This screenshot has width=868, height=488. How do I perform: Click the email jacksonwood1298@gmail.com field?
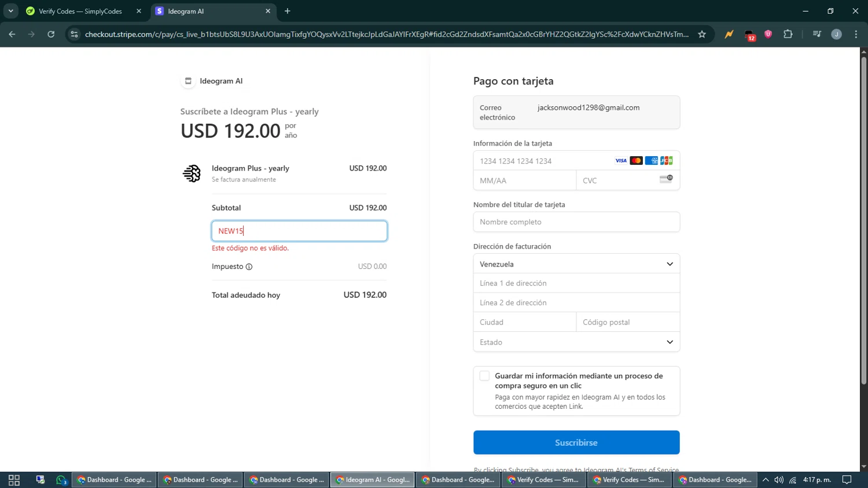click(576, 112)
